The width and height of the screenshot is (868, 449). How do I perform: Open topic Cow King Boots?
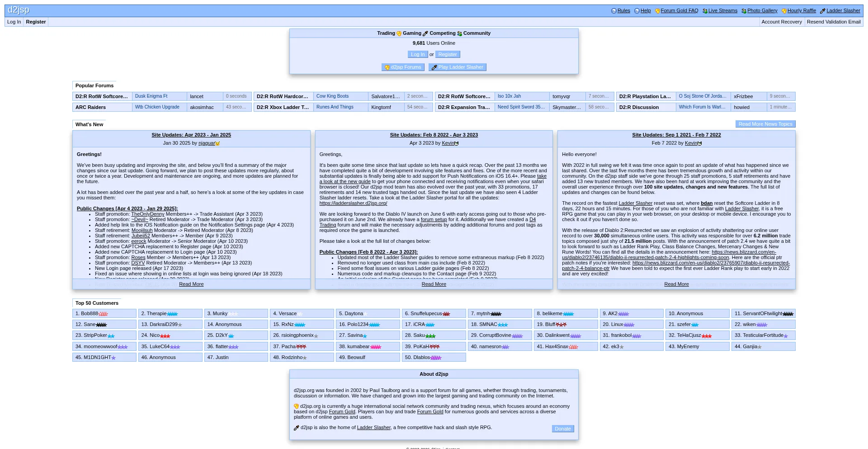[x=332, y=96]
